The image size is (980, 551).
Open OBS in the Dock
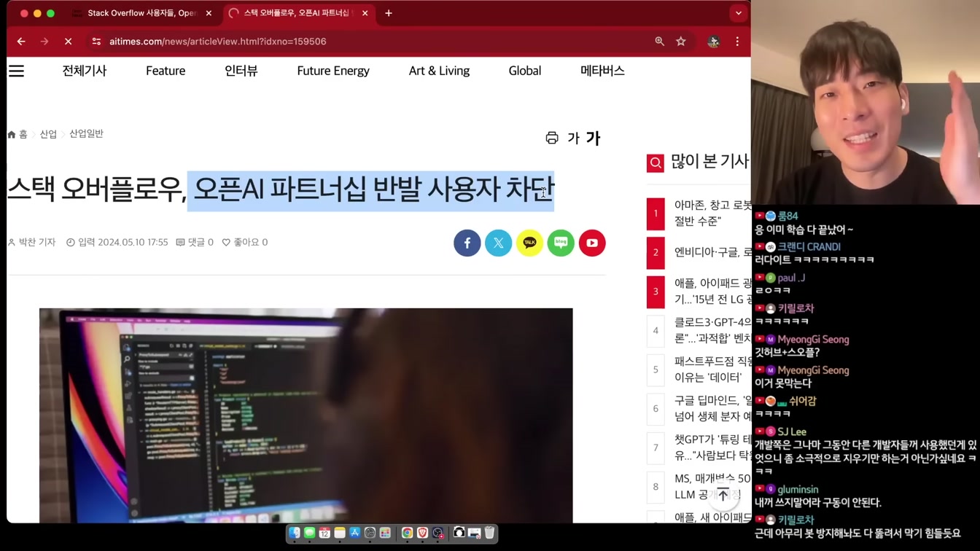(x=438, y=533)
